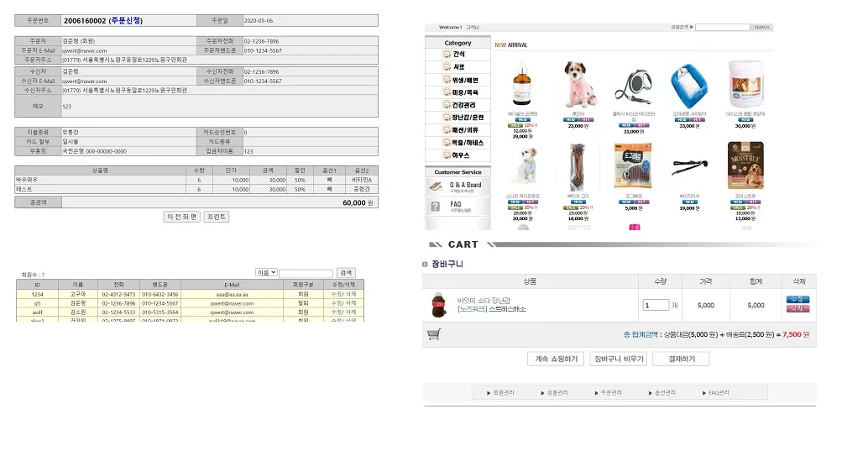The image size is (868, 472).
Task: Edit the cart quantity field
Action: coord(656,305)
